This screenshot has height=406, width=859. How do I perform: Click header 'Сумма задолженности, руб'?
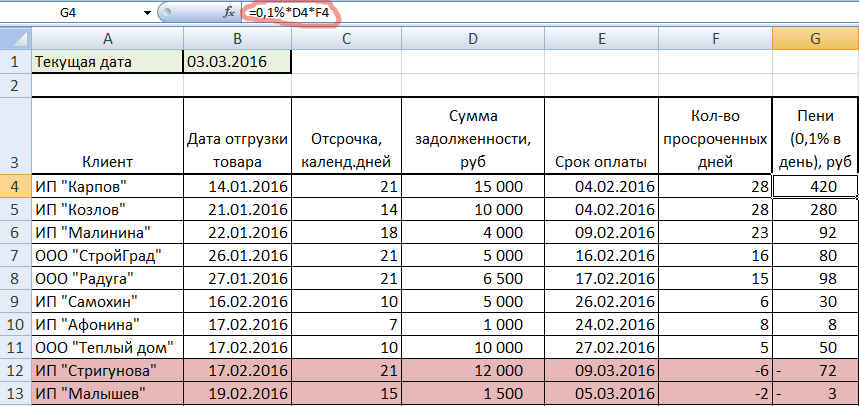473,135
